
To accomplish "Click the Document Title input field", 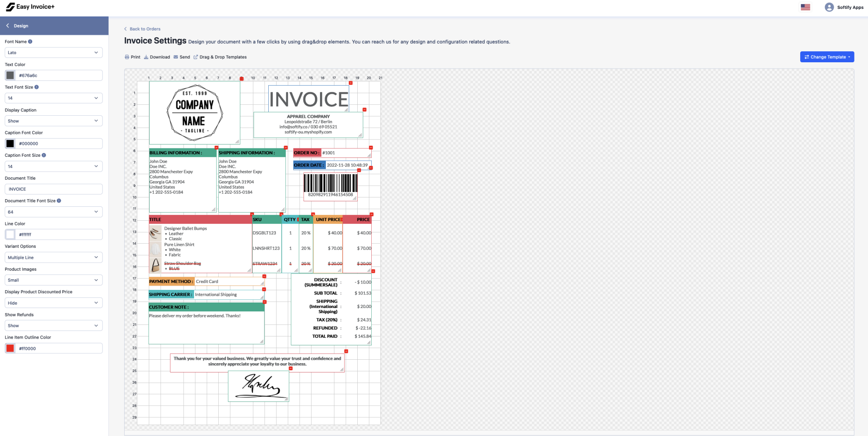I will pos(53,189).
